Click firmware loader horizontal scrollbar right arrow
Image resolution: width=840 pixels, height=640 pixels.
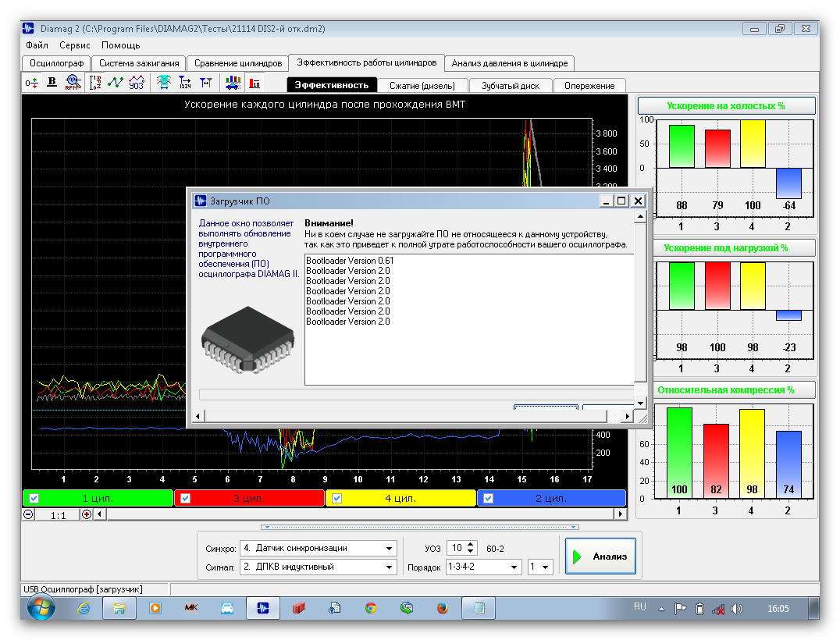[x=628, y=416]
